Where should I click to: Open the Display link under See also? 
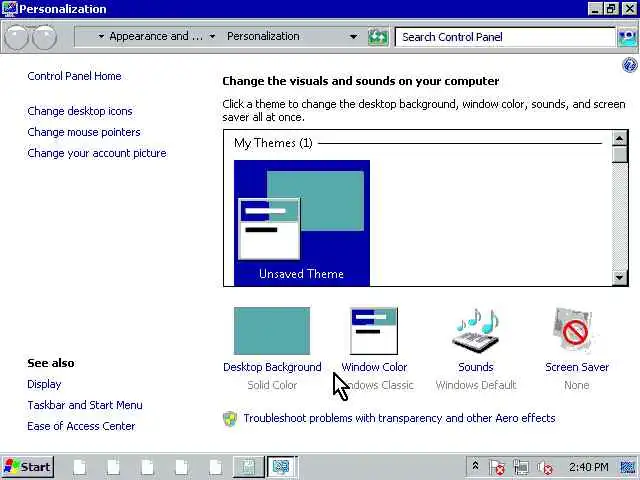(44, 384)
